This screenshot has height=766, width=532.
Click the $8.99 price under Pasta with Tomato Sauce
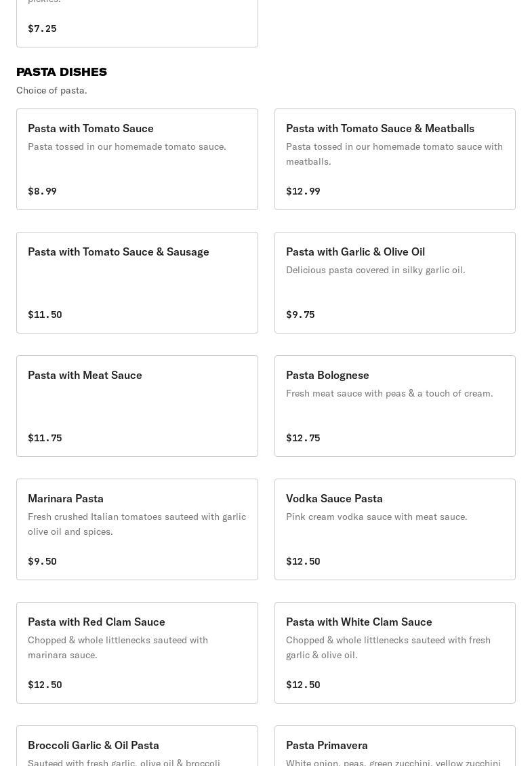coord(42,191)
